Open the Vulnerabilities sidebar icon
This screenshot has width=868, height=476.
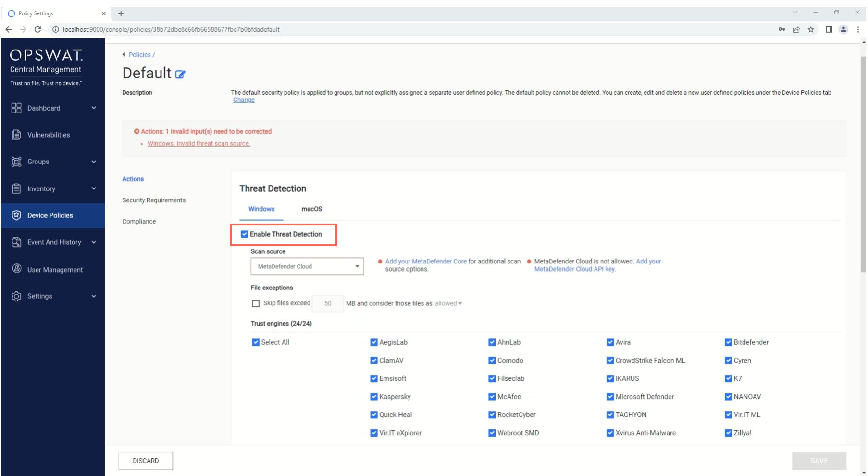tap(16, 135)
